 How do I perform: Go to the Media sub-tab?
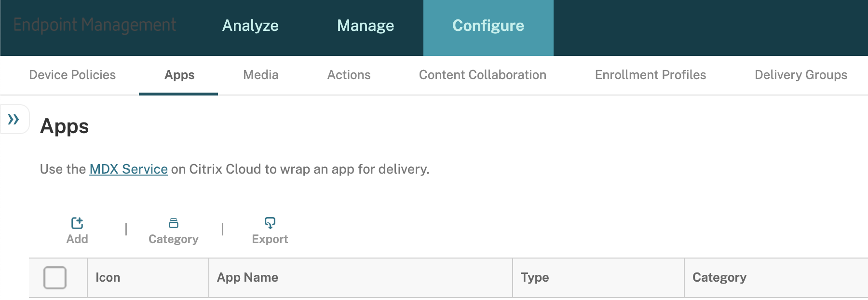[x=260, y=75]
